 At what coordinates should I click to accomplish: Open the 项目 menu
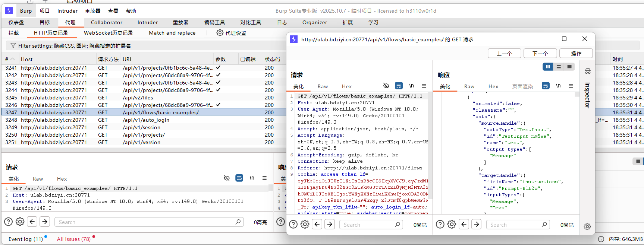click(x=44, y=11)
